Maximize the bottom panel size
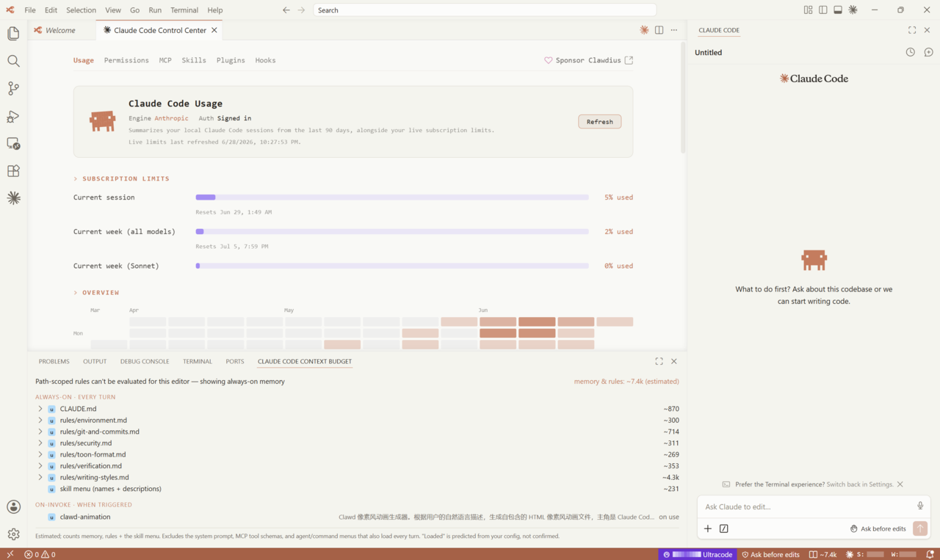This screenshot has height=560, width=940. tap(659, 361)
